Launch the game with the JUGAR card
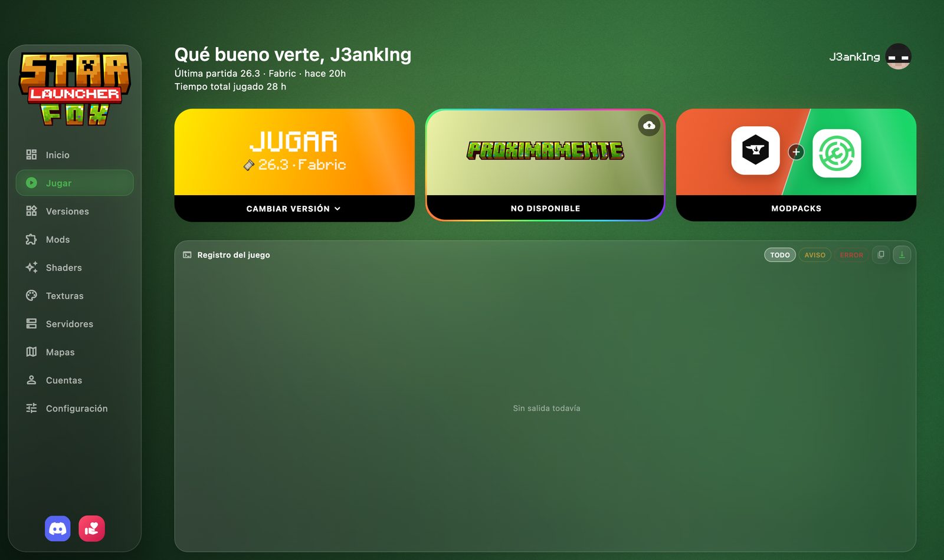 tap(294, 152)
